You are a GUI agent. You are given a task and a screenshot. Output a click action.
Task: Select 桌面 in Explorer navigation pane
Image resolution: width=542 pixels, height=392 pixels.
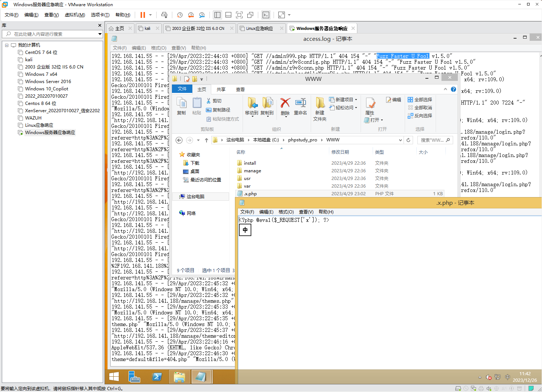tap(195, 172)
